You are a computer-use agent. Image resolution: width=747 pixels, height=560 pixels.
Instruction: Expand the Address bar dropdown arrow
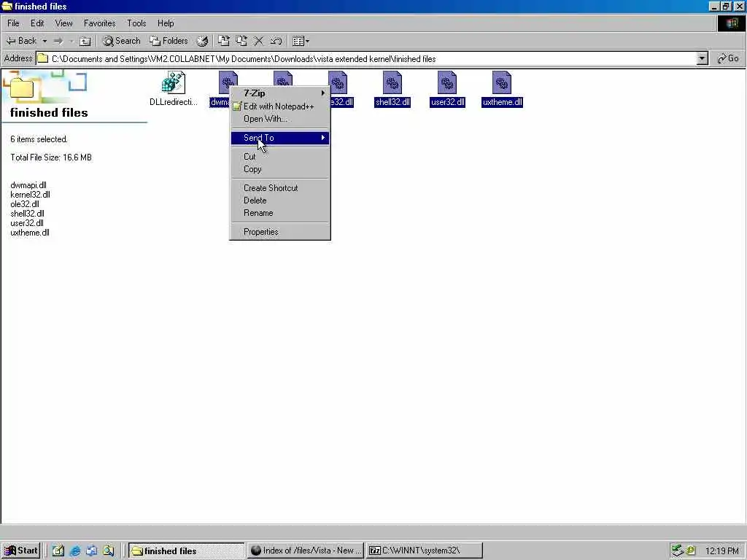coord(702,58)
